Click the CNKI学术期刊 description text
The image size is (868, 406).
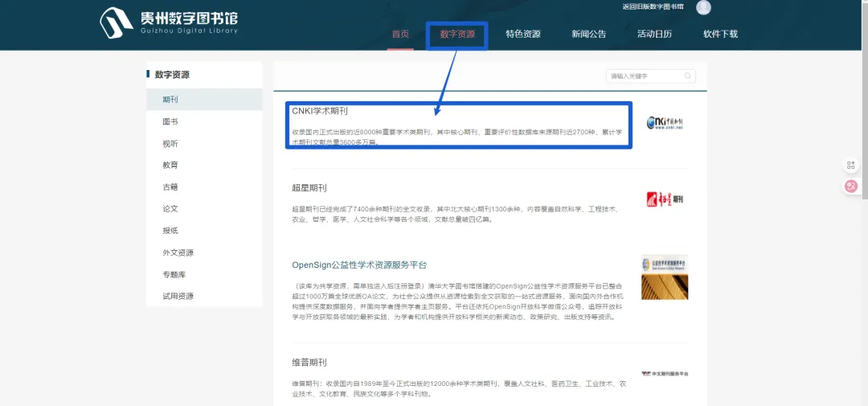[x=457, y=137]
